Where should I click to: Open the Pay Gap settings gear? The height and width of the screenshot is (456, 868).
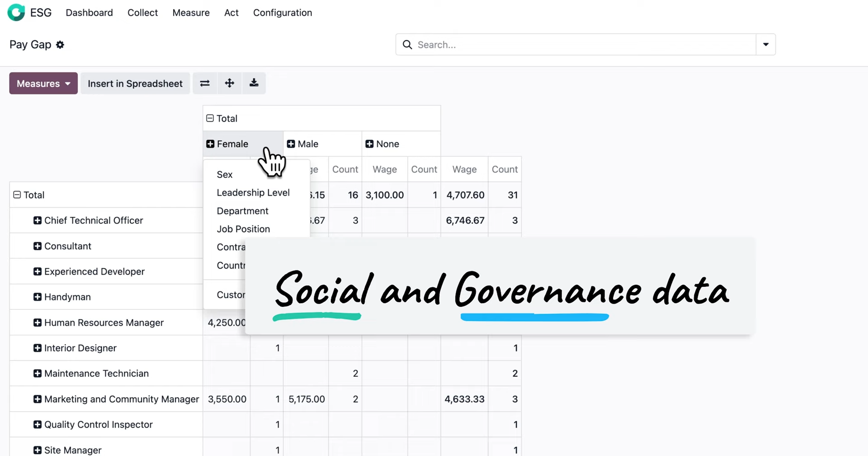(60, 44)
